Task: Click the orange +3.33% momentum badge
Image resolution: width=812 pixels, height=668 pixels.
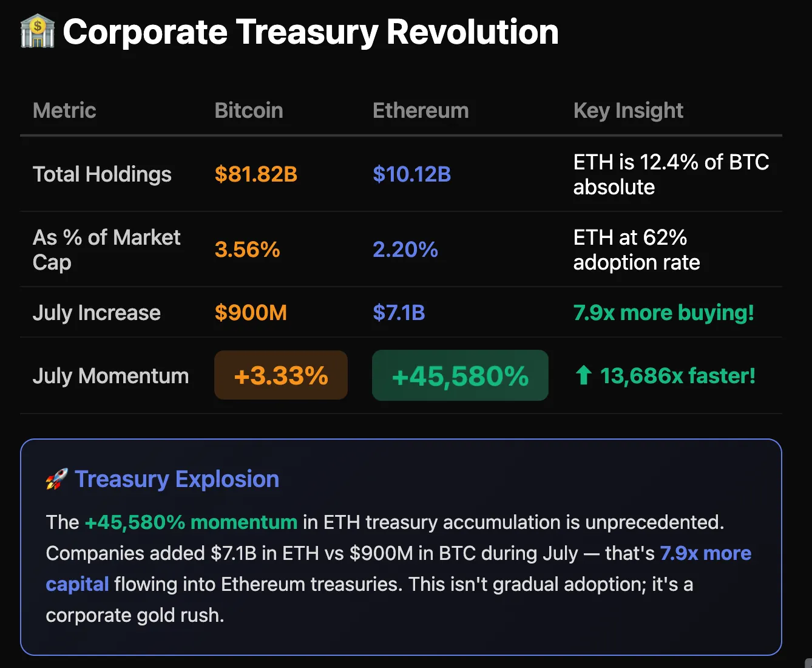Action: [281, 375]
